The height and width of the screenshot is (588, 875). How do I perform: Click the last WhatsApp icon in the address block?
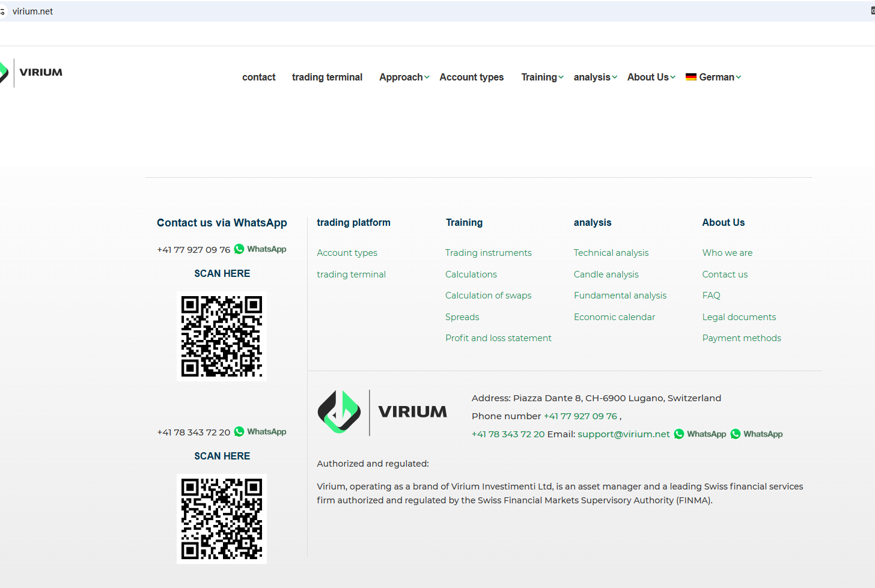click(x=736, y=434)
